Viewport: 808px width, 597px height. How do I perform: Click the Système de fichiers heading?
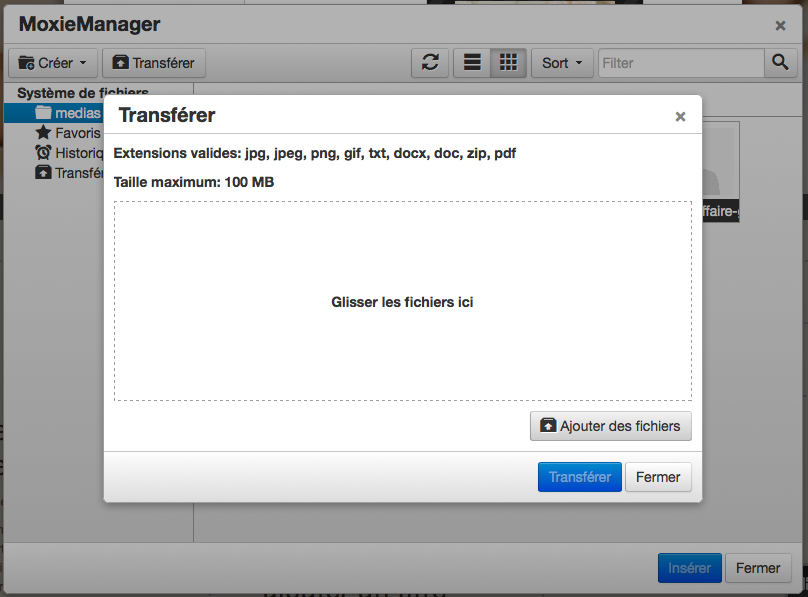click(82, 93)
